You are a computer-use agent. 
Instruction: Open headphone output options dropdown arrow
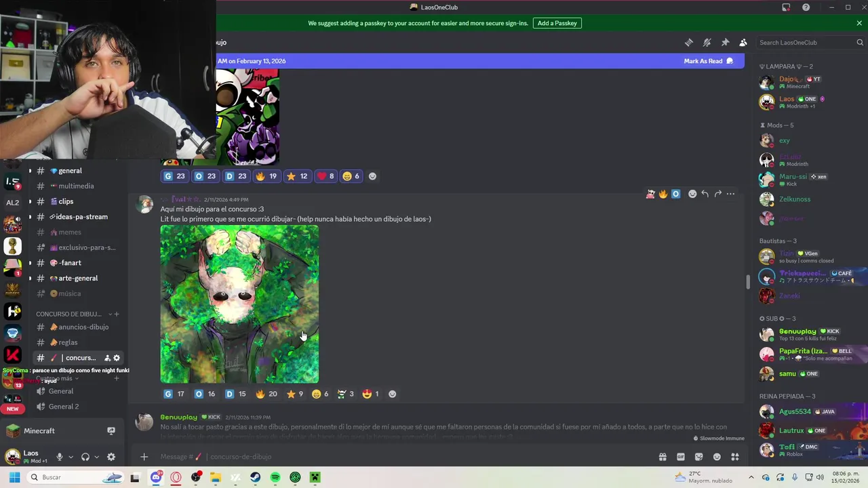click(x=96, y=457)
